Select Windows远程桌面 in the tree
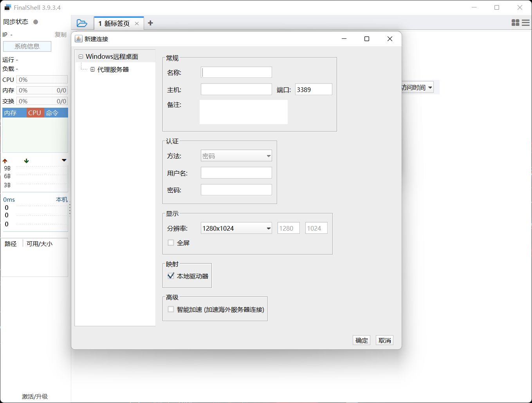This screenshot has width=532, height=403. (112, 56)
